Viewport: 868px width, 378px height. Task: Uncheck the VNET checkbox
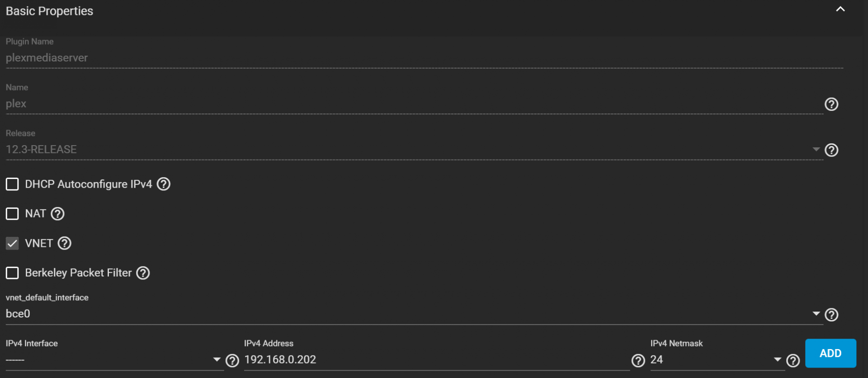pyautogui.click(x=12, y=243)
